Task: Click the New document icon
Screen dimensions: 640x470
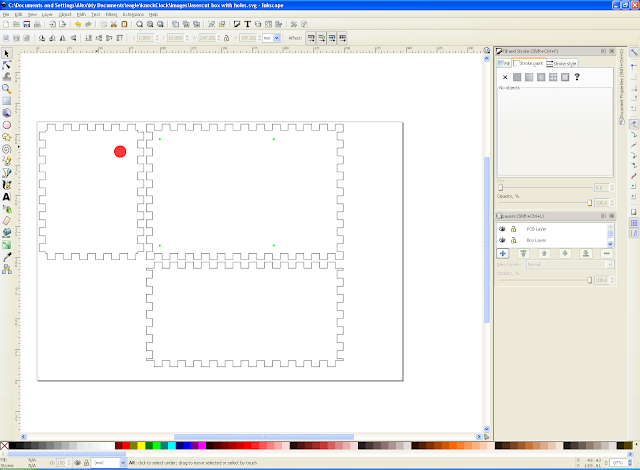Action: (x=6, y=24)
